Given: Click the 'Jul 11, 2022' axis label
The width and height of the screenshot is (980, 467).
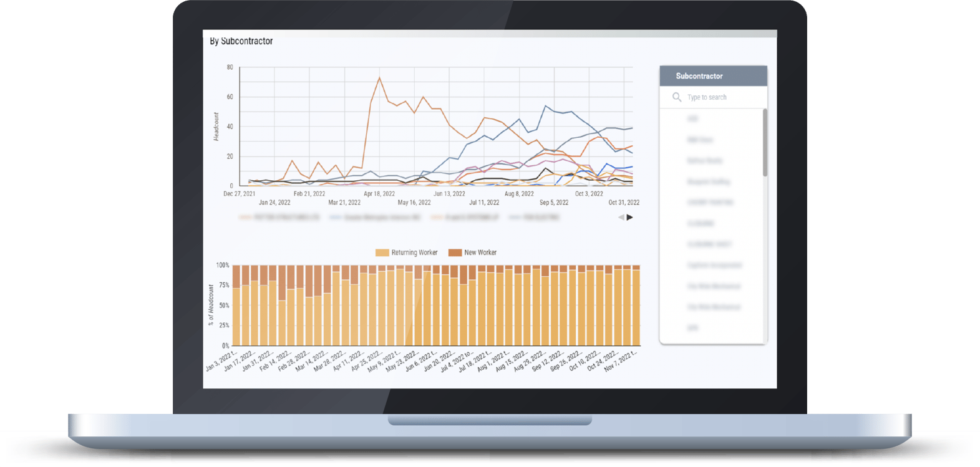Looking at the screenshot, I should point(484,203).
